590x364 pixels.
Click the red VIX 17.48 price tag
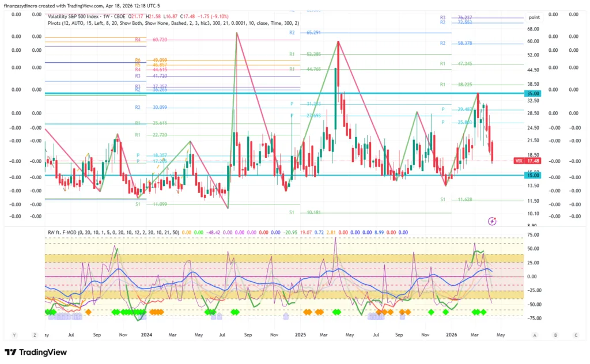pyautogui.click(x=525, y=161)
